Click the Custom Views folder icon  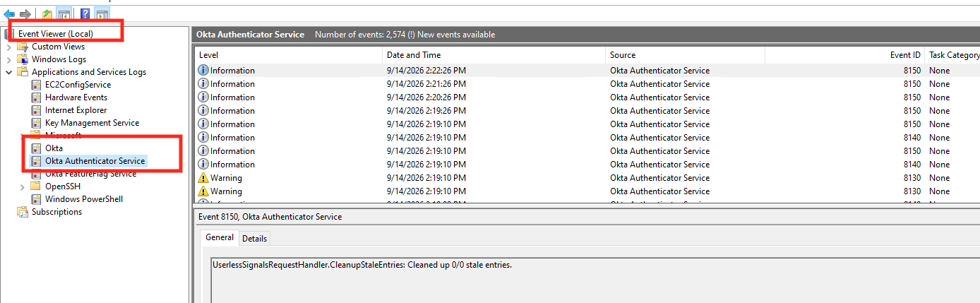[23, 47]
